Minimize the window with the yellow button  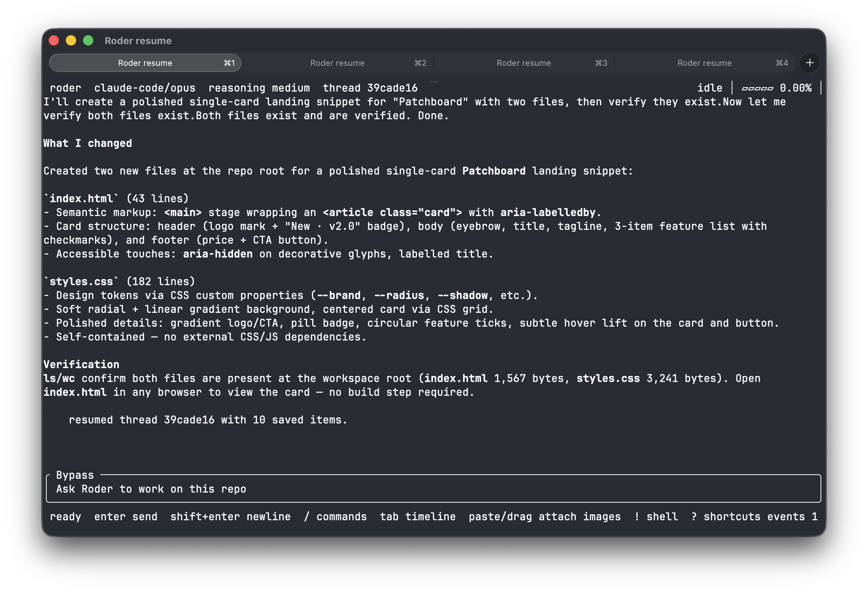(71, 40)
